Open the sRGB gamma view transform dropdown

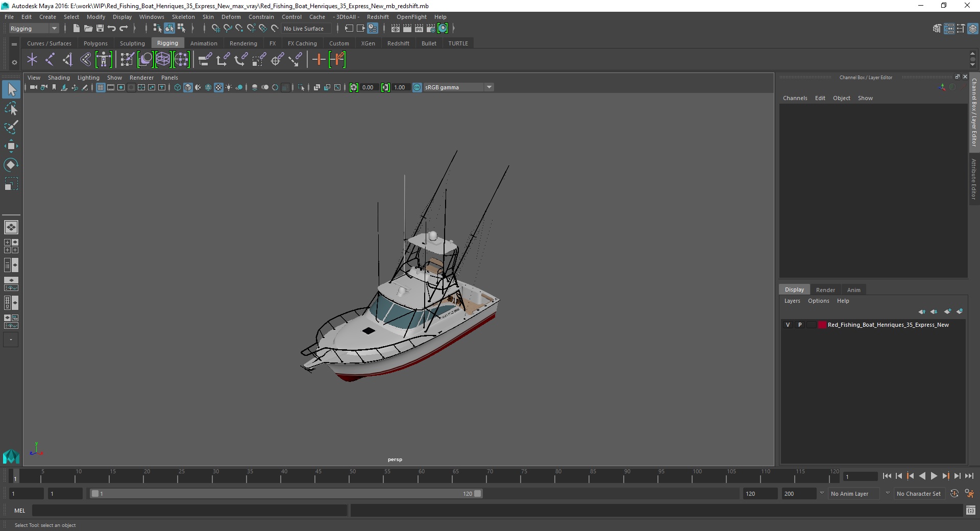[x=458, y=87]
